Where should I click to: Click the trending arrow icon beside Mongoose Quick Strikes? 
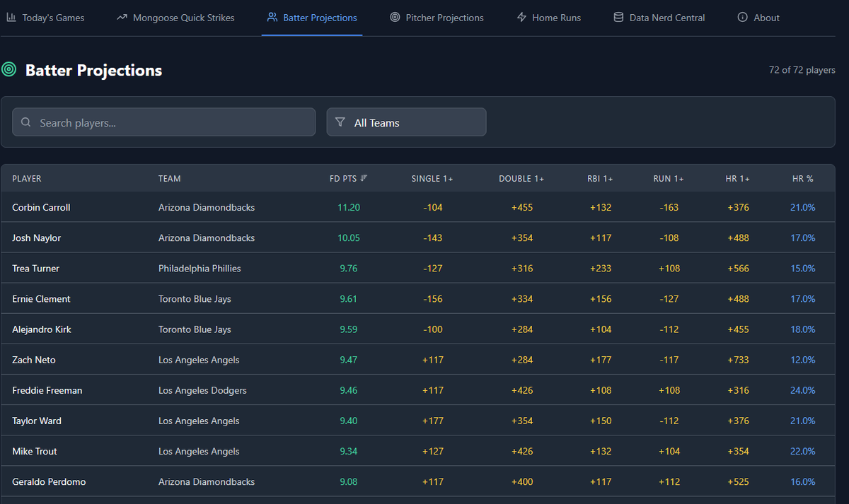click(x=122, y=17)
